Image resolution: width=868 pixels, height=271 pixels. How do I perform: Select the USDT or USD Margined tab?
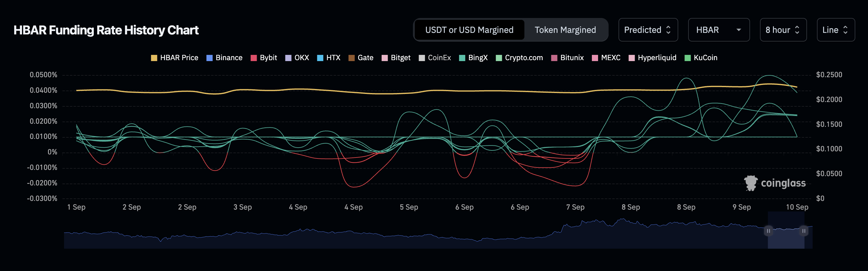point(469,30)
